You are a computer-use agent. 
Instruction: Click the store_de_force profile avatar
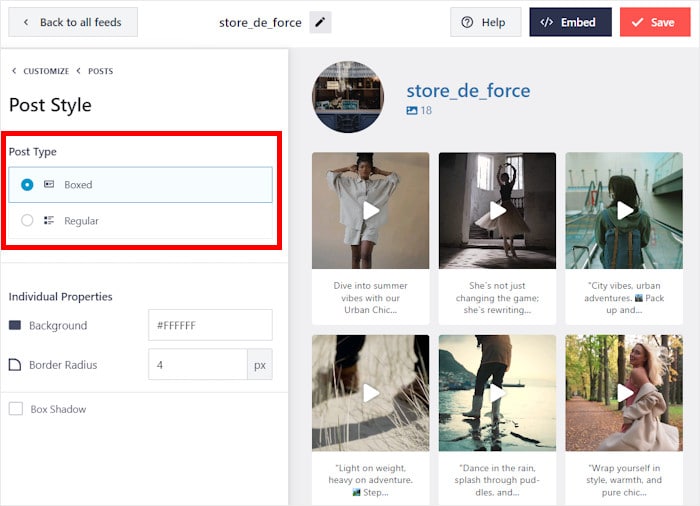tap(348, 97)
